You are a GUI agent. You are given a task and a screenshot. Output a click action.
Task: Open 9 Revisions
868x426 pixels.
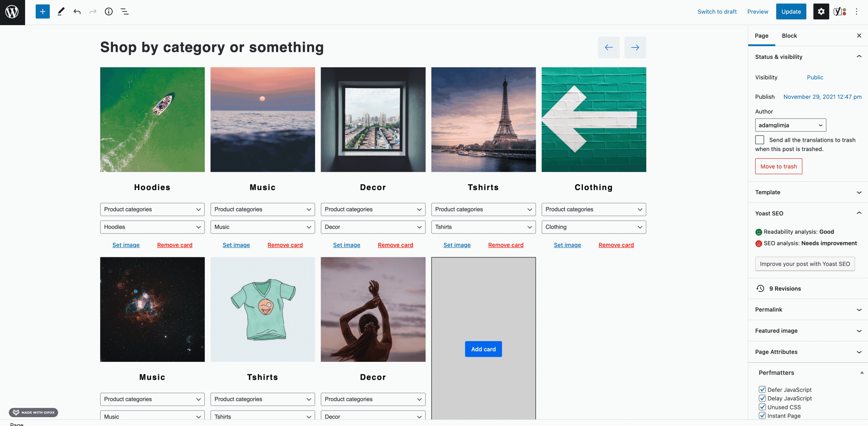[785, 289]
